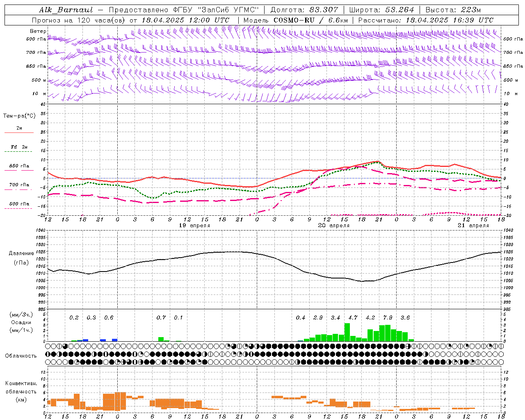Image resolution: width=525 pixels, height=420 pixels.
Task: Select the Долгота: 83.307 header field
Action: coord(304,10)
